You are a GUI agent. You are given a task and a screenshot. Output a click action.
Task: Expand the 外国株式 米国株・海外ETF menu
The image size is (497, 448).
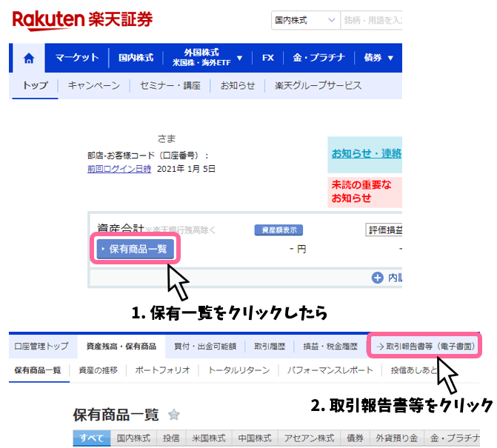pos(207,58)
